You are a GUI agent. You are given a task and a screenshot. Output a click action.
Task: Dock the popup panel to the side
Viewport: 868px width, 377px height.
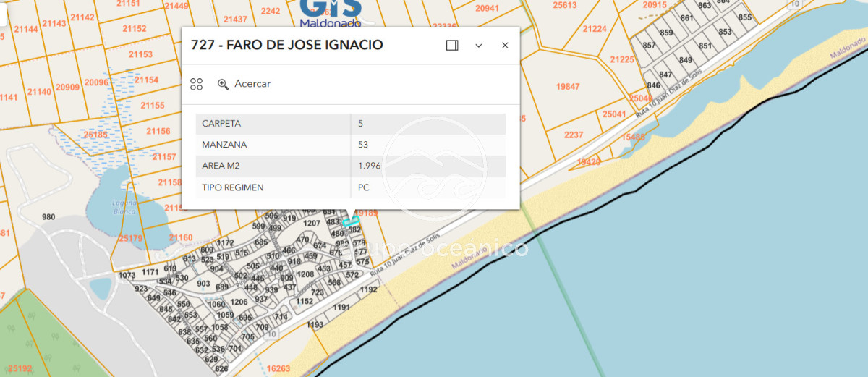coord(452,45)
